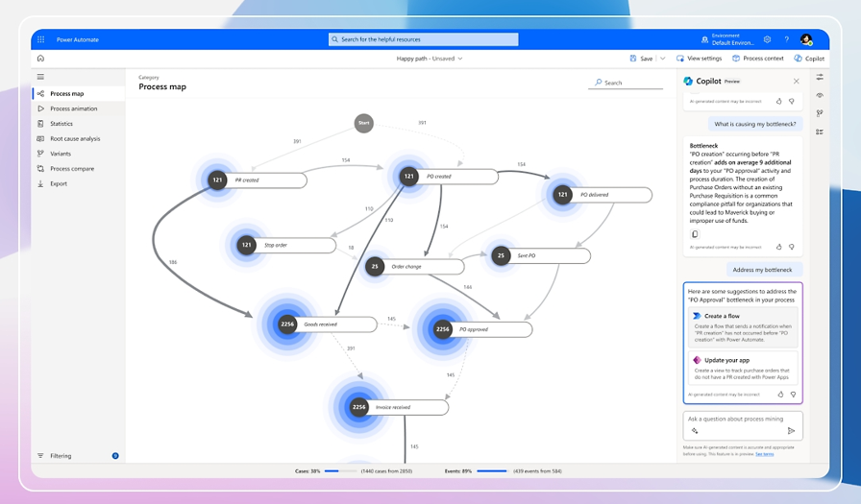Expand the Save options dropdown arrow

coord(662,59)
